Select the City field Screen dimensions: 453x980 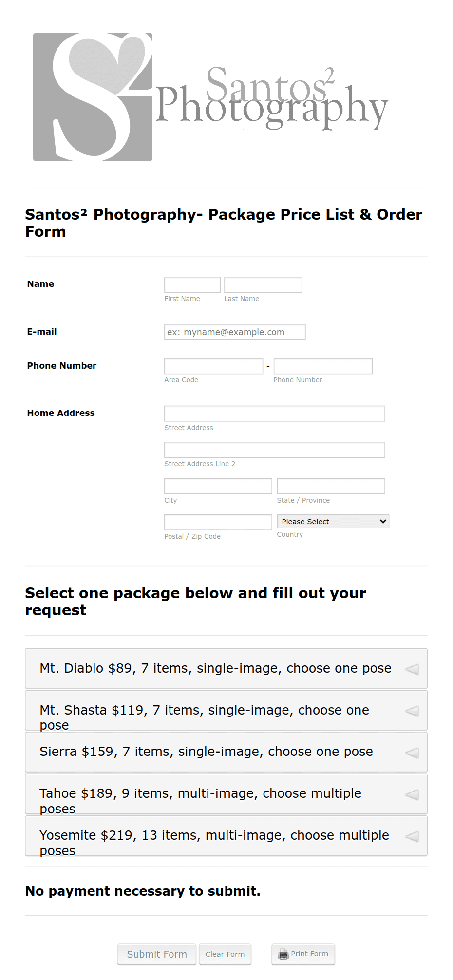click(x=218, y=486)
